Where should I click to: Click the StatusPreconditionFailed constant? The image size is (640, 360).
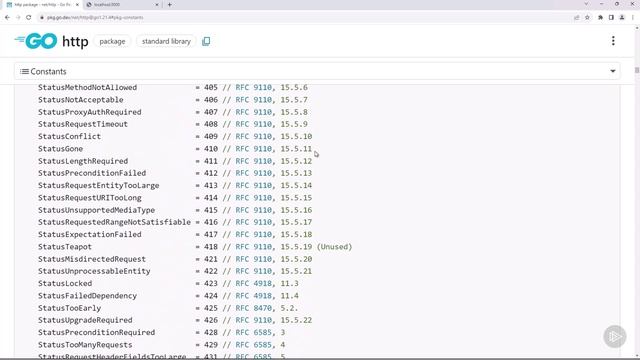coord(92,173)
